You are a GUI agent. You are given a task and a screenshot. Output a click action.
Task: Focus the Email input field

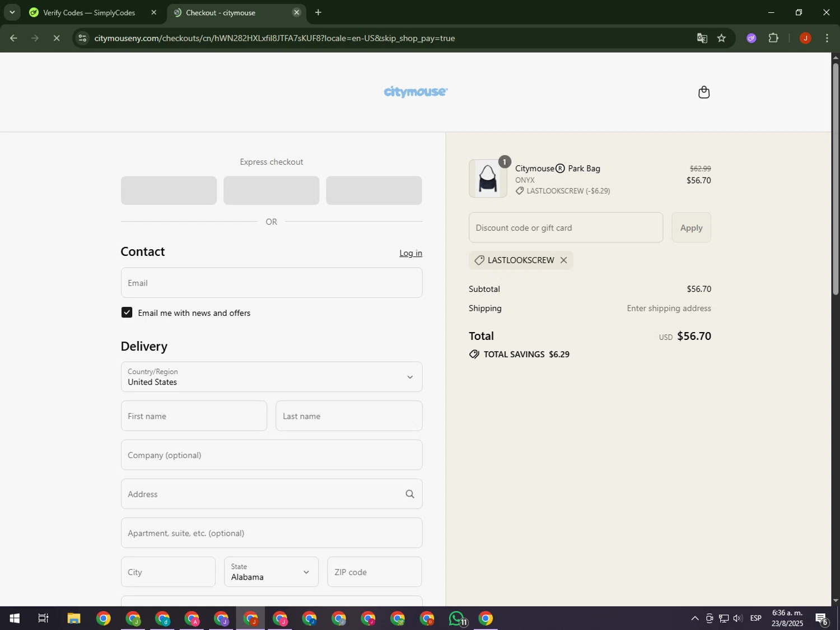tap(272, 283)
